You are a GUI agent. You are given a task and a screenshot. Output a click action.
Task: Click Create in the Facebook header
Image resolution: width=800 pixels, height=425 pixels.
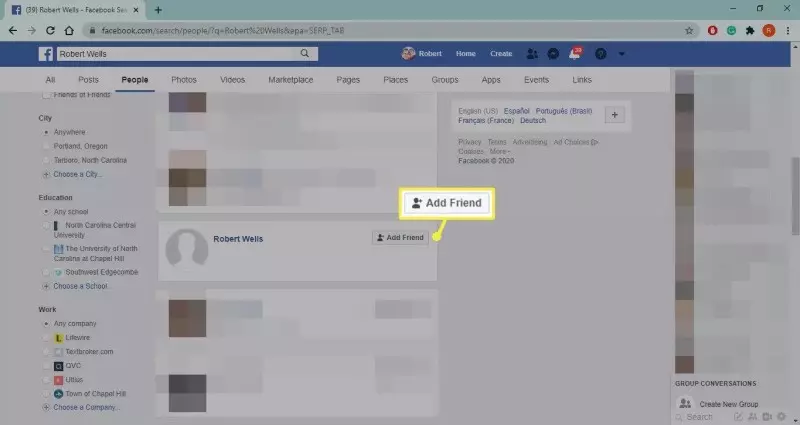pyautogui.click(x=501, y=54)
